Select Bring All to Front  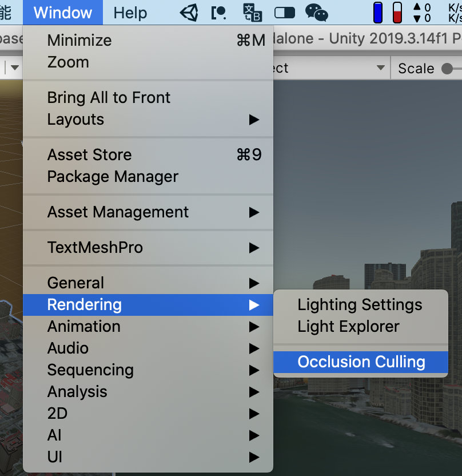point(148,98)
